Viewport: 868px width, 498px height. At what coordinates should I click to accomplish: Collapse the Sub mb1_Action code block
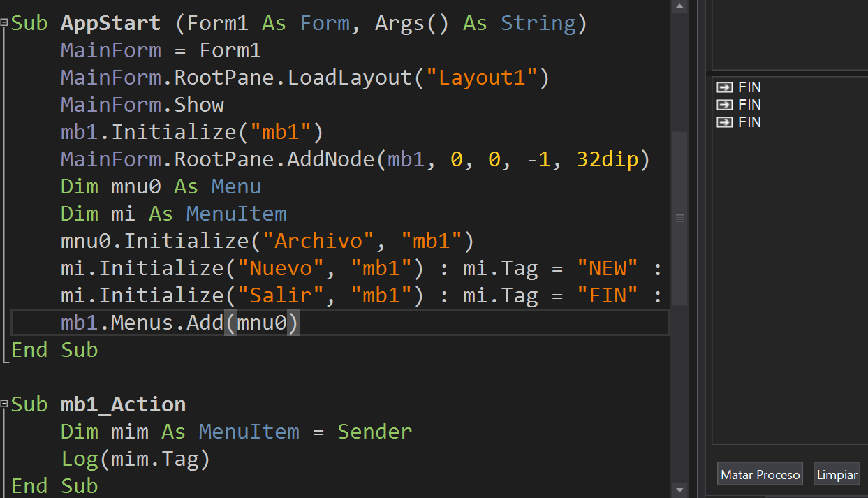coord(5,404)
